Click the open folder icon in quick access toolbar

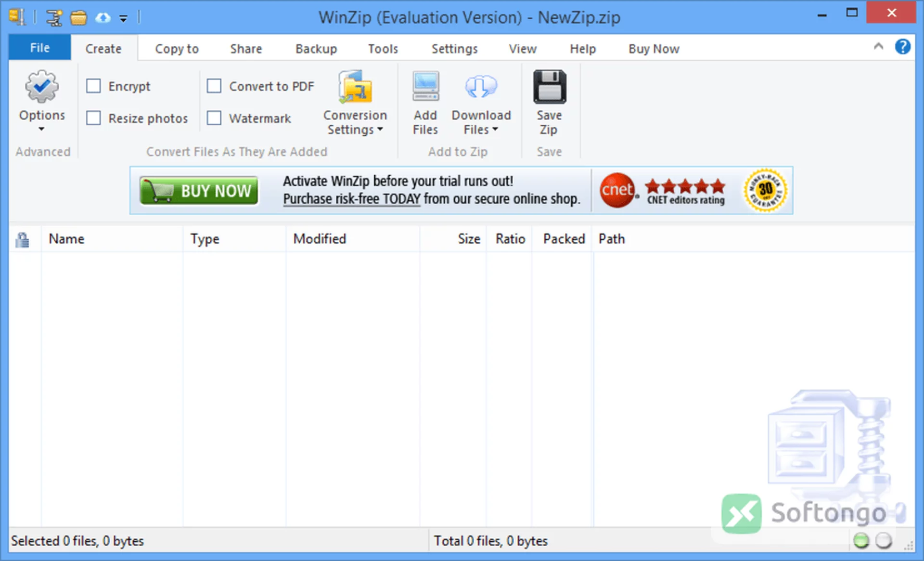[78, 18]
